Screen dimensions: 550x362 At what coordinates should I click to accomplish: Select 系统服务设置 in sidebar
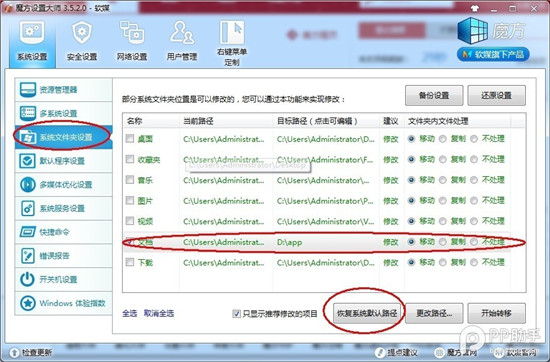[63, 208]
